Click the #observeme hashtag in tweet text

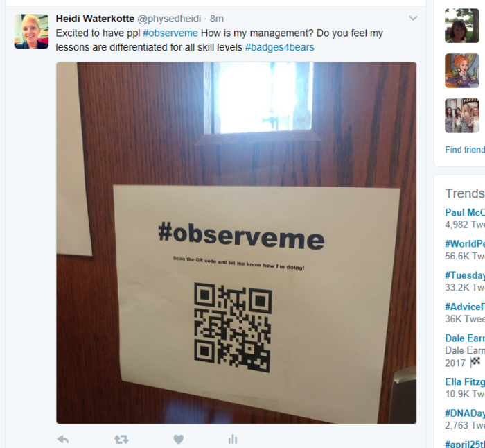170,33
